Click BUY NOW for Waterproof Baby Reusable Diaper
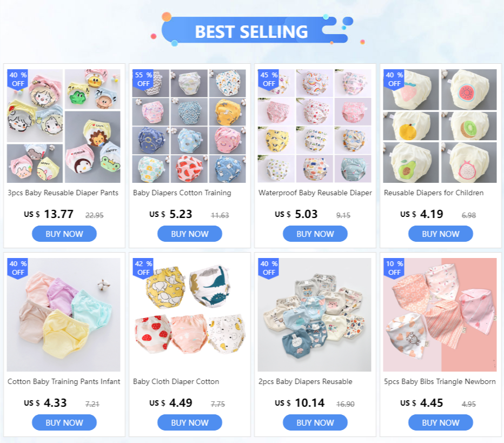 tap(315, 234)
